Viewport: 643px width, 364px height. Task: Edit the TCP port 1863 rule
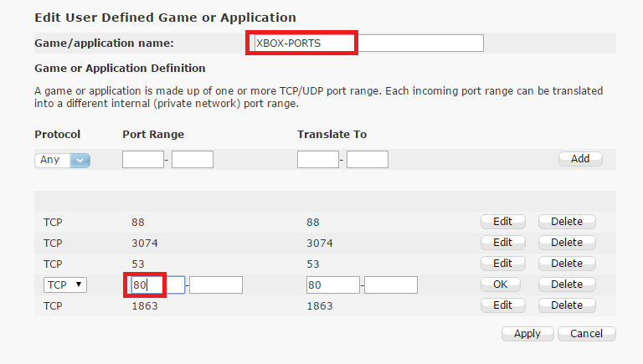click(x=502, y=305)
